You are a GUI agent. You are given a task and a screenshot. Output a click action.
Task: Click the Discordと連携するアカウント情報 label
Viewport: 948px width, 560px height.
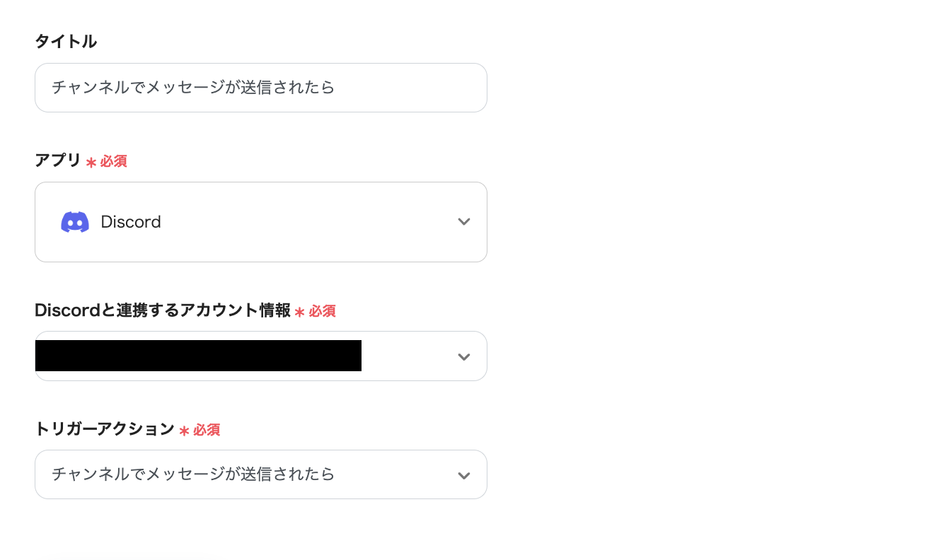(x=163, y=310)
